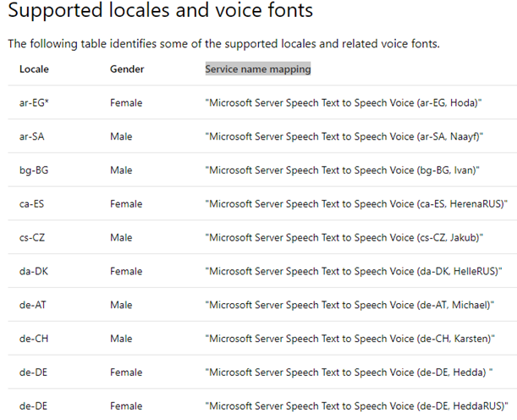Click the bg-BG locale cell
The image size is (517, 420).
click(x=33, y=170)
